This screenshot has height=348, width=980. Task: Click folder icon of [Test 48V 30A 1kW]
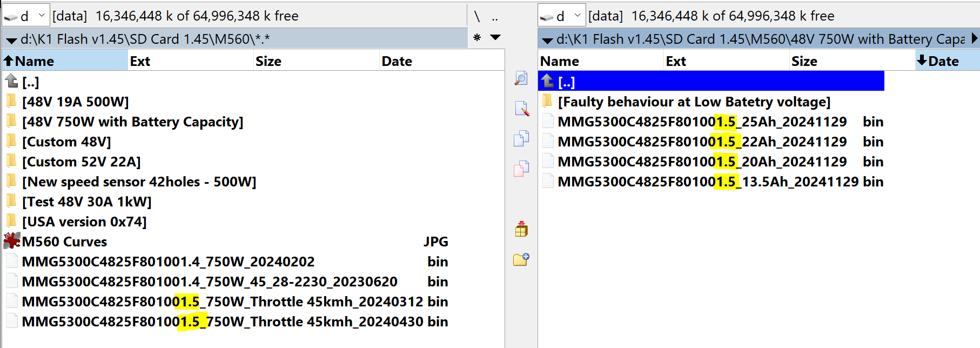click(11, 200)
